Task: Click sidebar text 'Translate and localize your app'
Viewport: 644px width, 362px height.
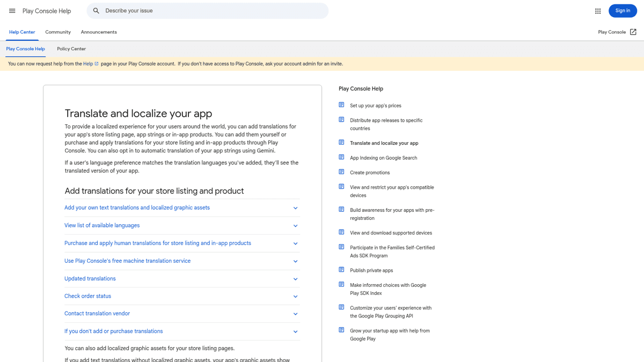Action: (384, 143)
